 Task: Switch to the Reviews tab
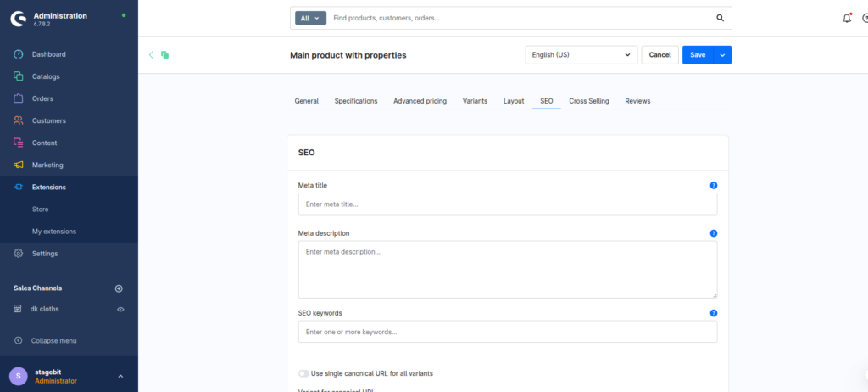[637, 101]
